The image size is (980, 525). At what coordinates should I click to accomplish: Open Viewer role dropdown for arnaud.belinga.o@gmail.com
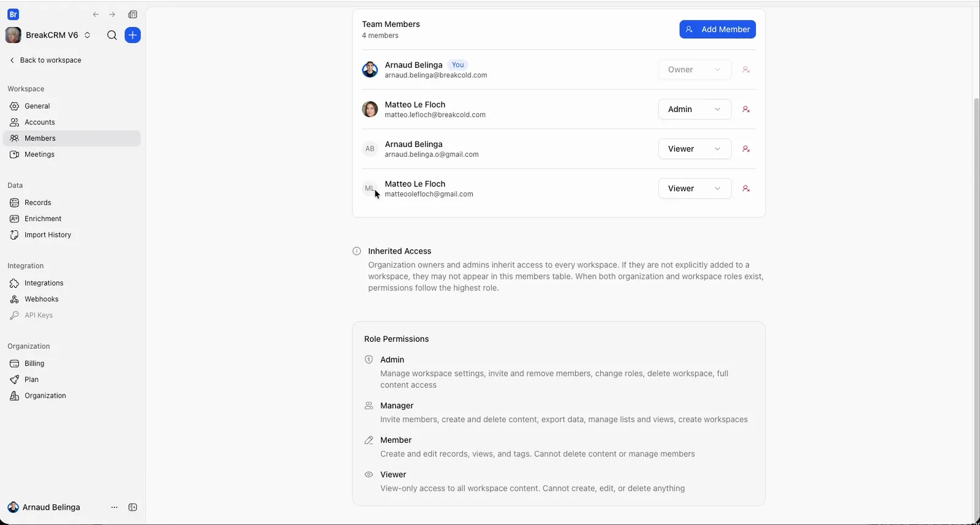pos(695,149)
